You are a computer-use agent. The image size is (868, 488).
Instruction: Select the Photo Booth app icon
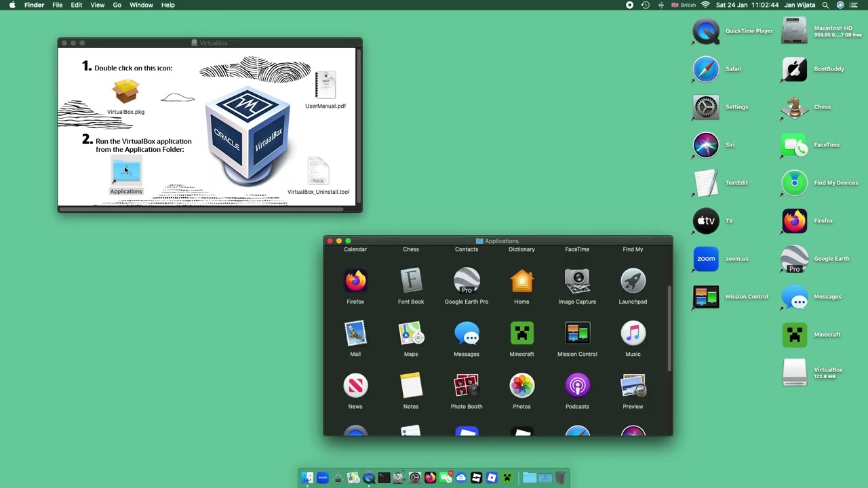[467, 385]
